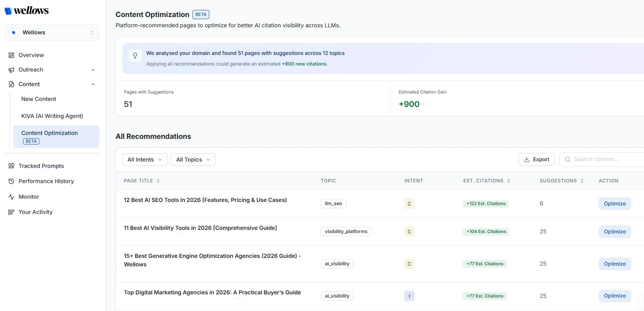
Task: Optimize Top Digital Marketing Agencies page
Action: [x=615, y=296]
